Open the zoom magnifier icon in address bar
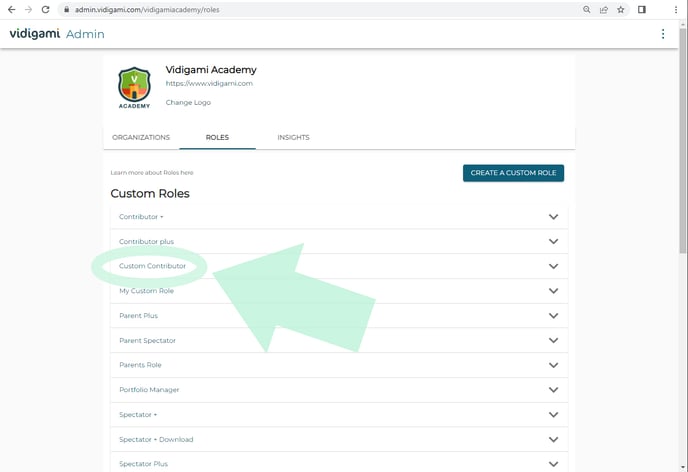Image resolution: width=688 pixels, height=472 pixels. (587, 9)
